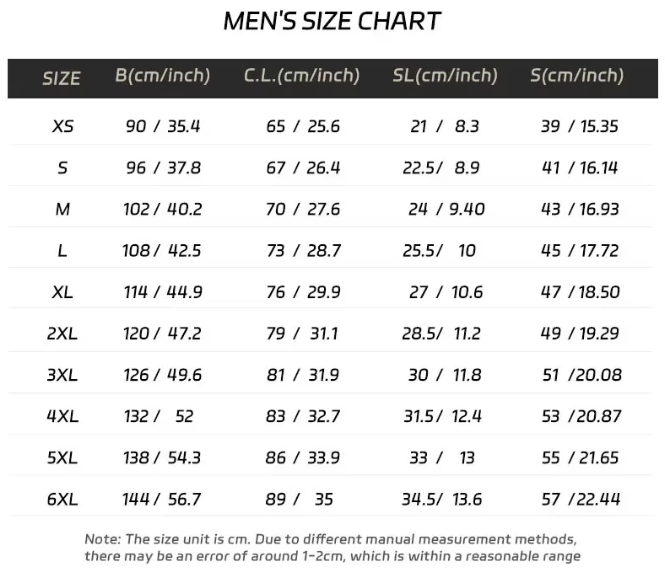Click the M size row label
This screenshot has height=573, width=665.
point(62,210)
